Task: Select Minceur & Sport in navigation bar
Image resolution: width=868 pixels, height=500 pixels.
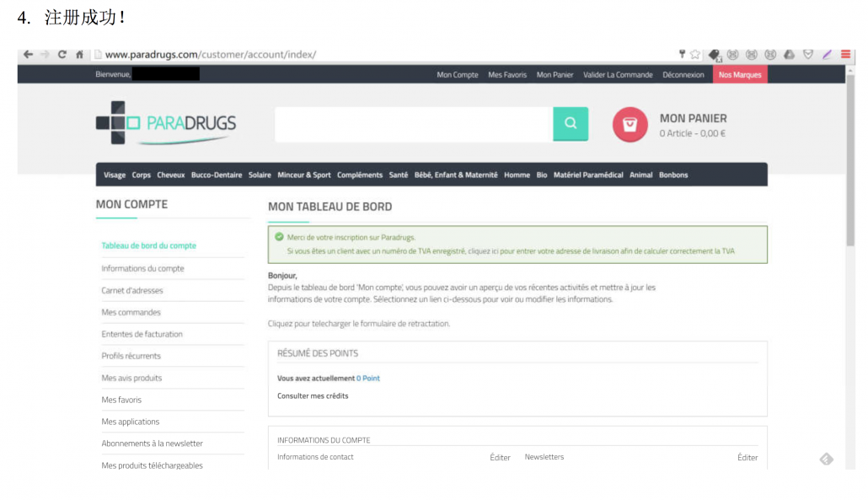Action: pyautogui.click(x=304, y=175)
